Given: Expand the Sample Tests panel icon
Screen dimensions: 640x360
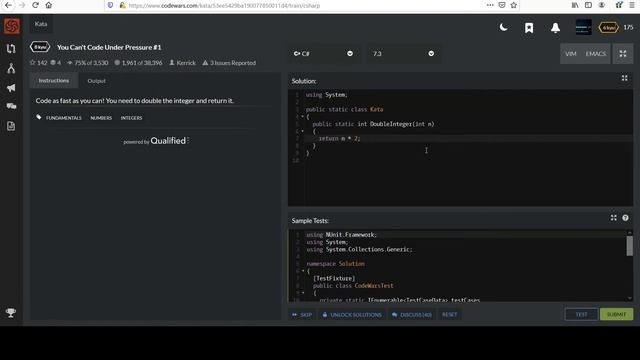Looking at the screenshot, I should tap(613, 218).
